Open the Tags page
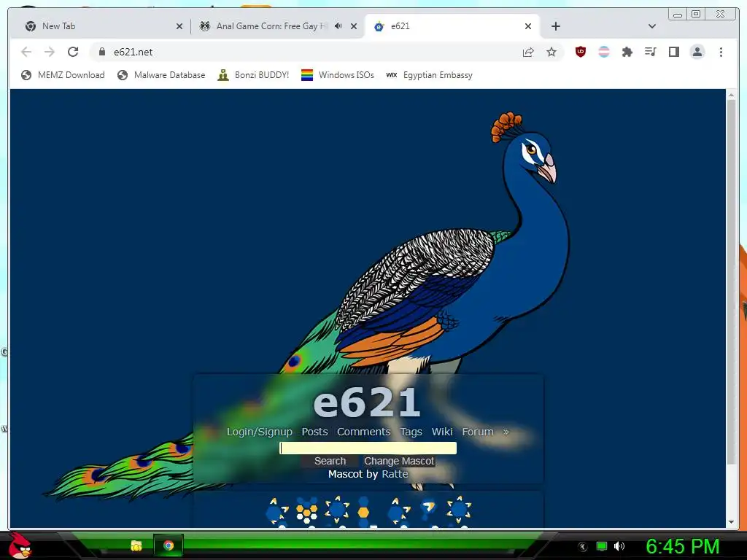 pyautogui.click(x=411, y=432)
